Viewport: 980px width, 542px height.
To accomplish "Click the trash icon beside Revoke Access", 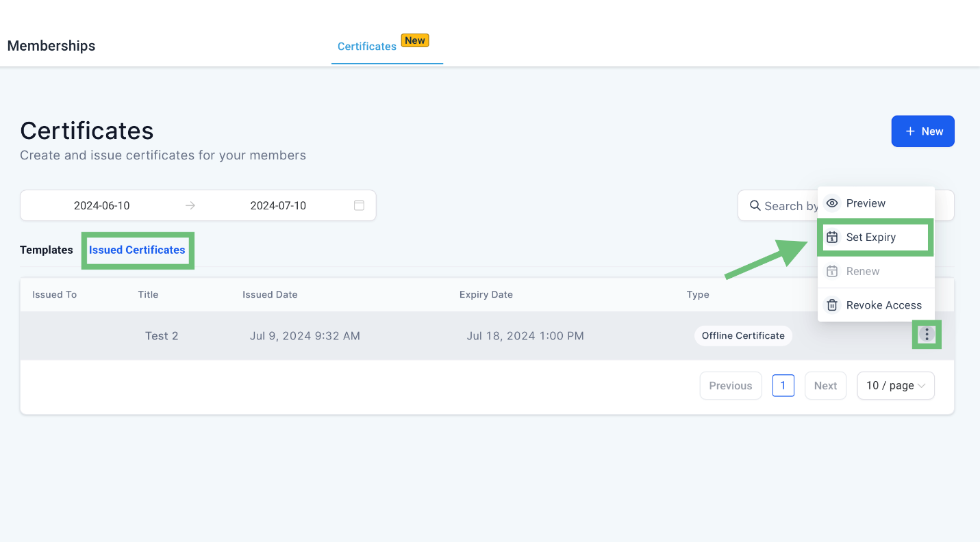I will coord(832,305).
